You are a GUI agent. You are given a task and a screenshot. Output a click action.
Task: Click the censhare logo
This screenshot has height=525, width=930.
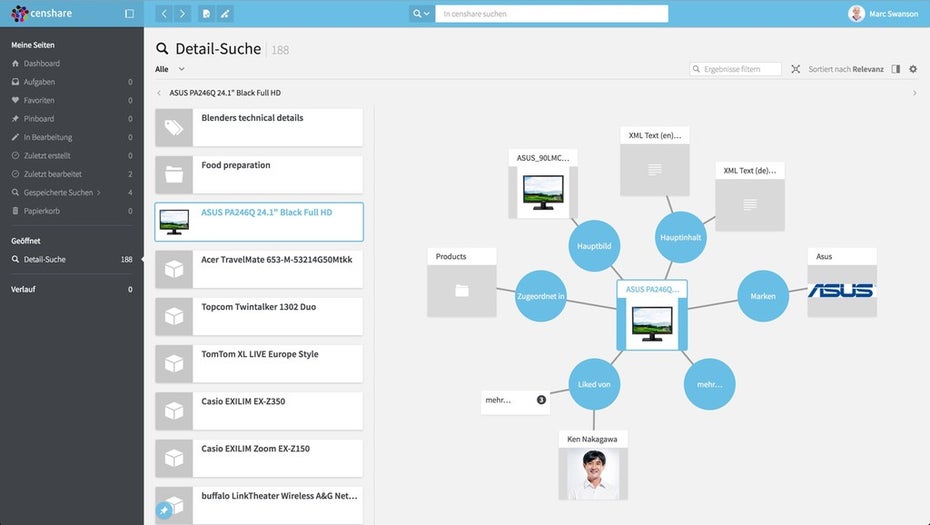click(x=42, y=13)
